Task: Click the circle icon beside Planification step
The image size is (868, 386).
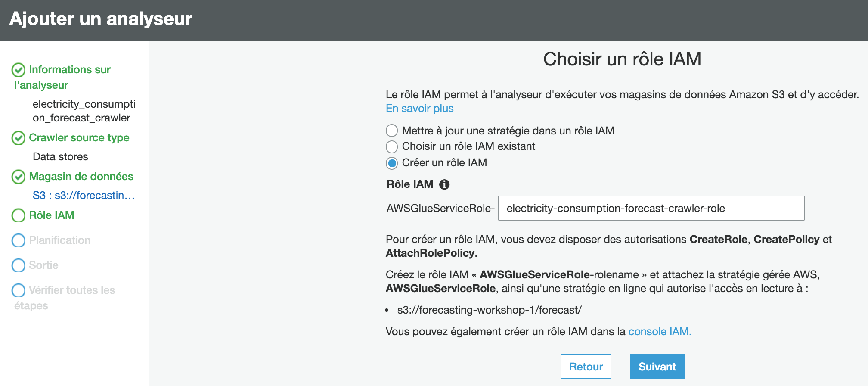Action: [18, 240]
